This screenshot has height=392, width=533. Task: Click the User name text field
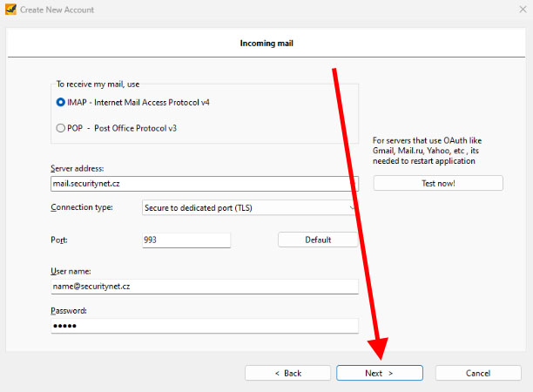[x=205, y=286]
